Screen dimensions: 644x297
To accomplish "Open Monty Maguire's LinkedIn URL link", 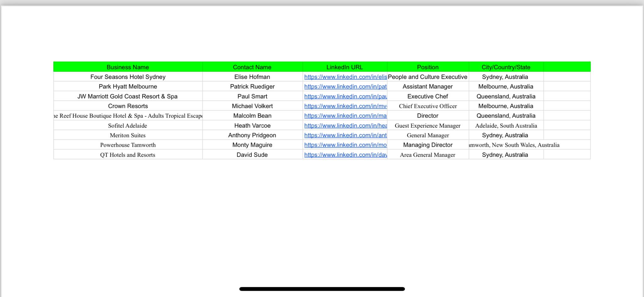I will [345, 145].
